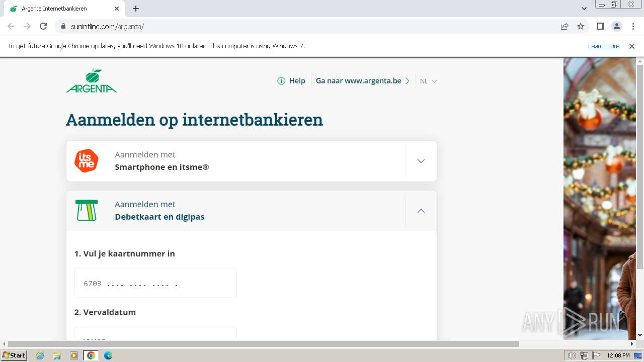Reload the current page
The width and height of the screenshot is (644, 362).
point(43,26)
